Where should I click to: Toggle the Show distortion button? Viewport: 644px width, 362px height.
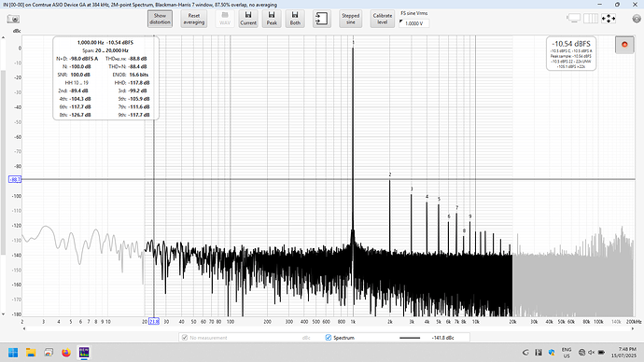(160, 19)
